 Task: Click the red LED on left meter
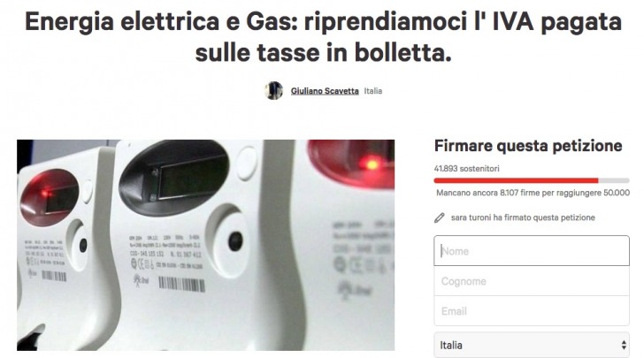46,192
